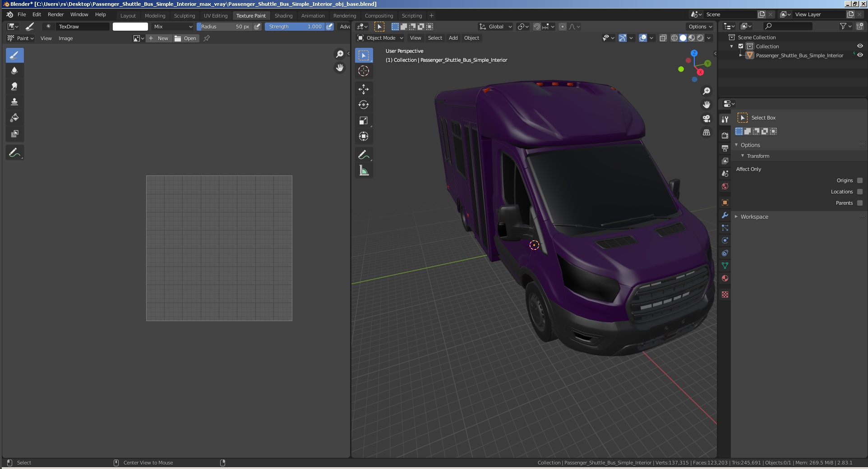Viewport: 868px width, 469px height.
Task: Select the Draw brush tool
Action: tap(14, 55)
